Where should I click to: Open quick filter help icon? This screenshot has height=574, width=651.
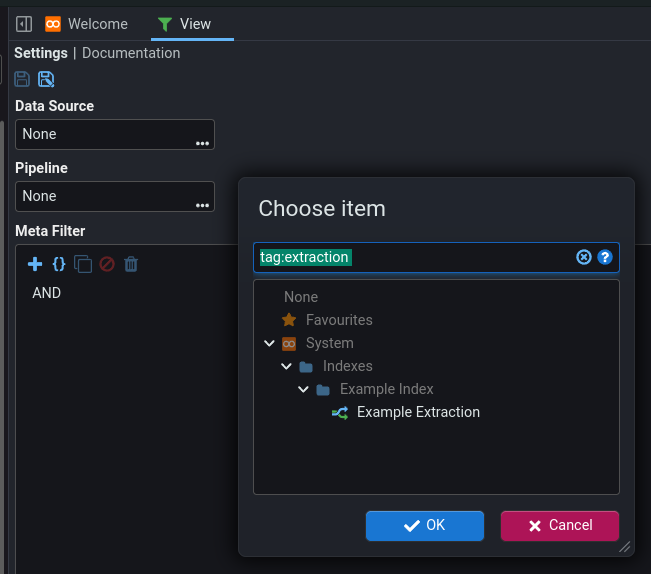pyautogui.click(x=604, y=257)
